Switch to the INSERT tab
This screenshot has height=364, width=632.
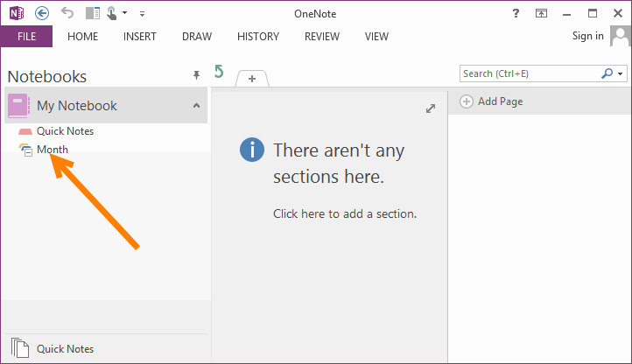pos(139,36)
